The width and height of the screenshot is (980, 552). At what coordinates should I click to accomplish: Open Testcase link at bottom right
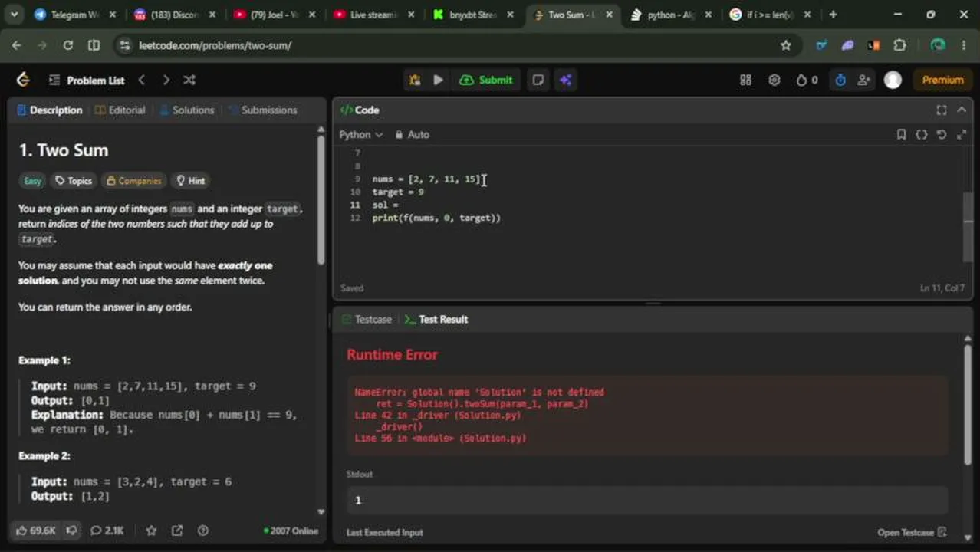(913, 532)
